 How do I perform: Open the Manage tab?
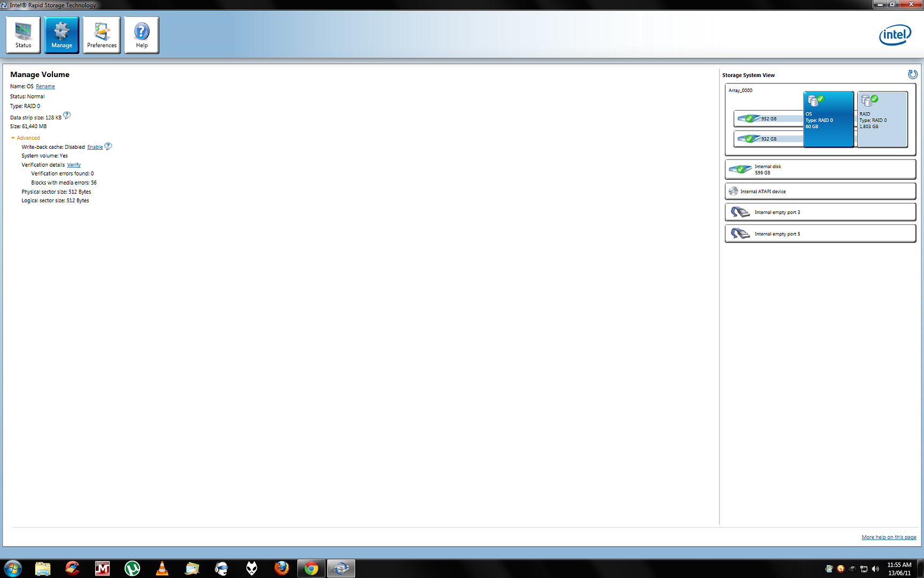point(62,35)
